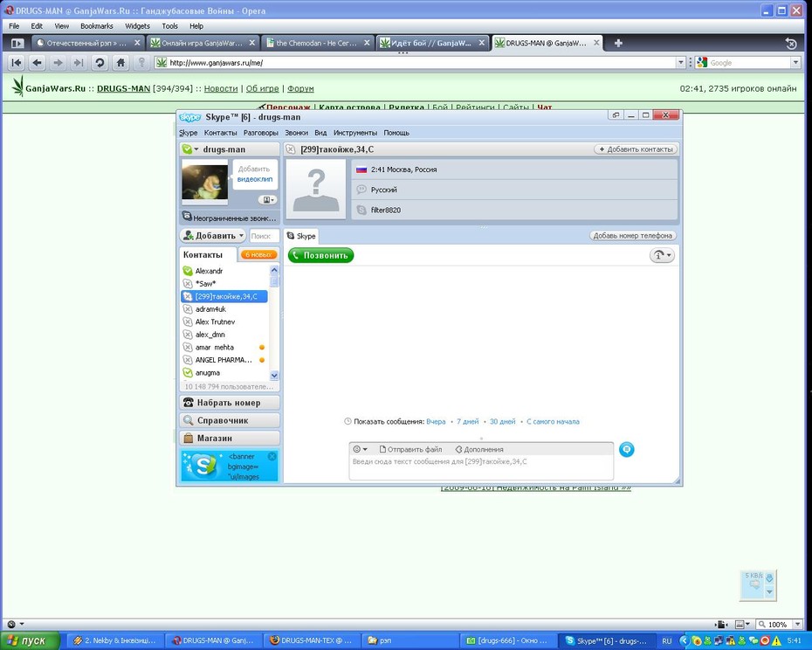812x650 pixels.
Task: Switch to 'Онлайн игра GanjaWar...' tab
Action: point(203,43)
